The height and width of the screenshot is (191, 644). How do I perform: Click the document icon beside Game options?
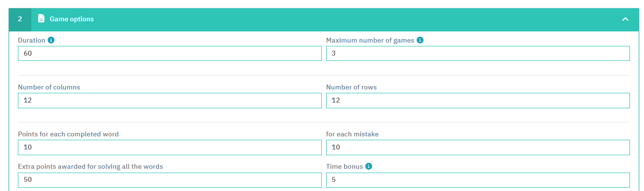coord(42,19)
